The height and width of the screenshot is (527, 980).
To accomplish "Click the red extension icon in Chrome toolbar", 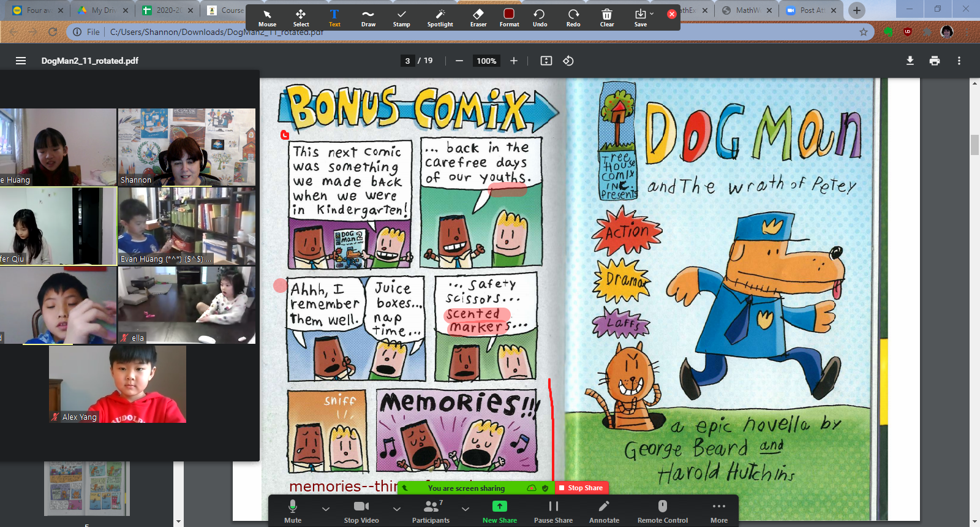I will (908, 32).
